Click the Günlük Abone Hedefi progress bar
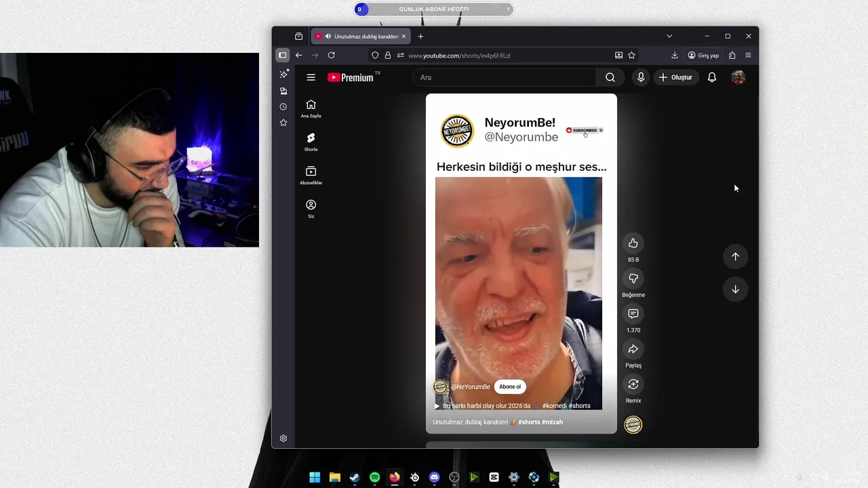 tap(434, 9)
